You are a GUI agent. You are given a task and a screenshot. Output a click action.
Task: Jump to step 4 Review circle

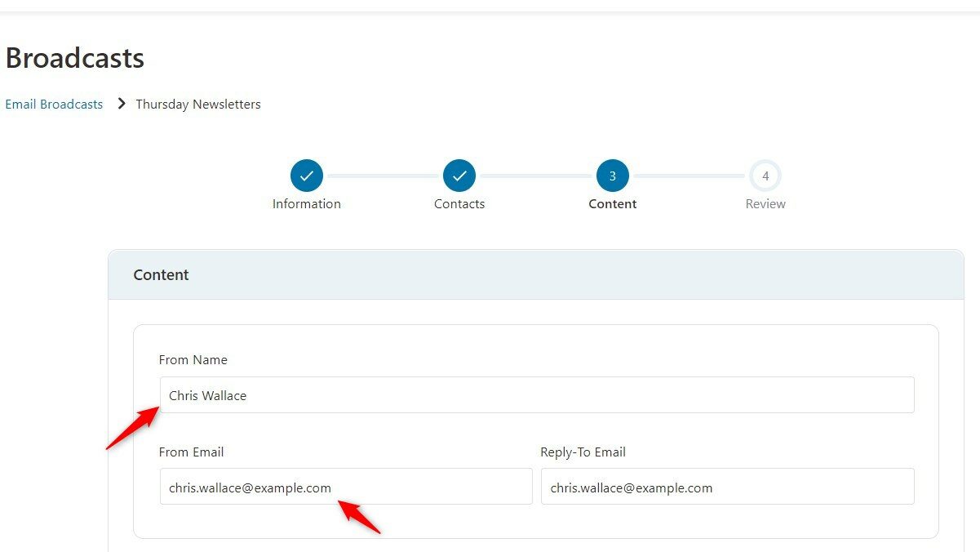765,176
